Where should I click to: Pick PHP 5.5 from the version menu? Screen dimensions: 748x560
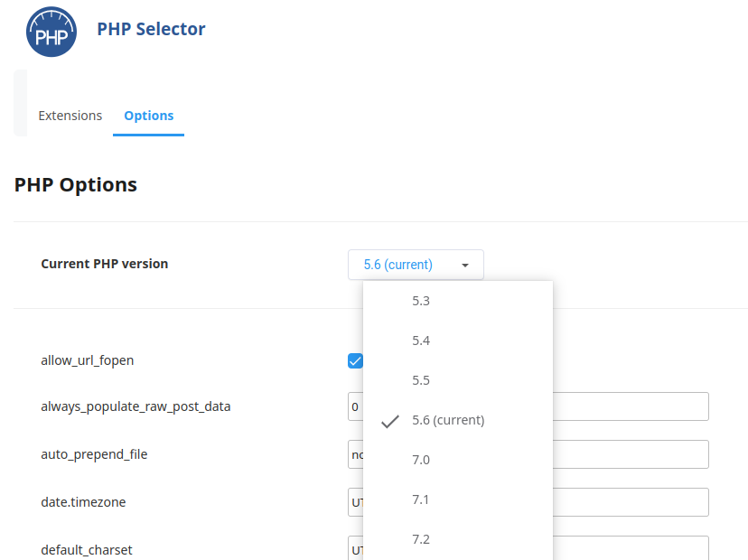(421, 380)
